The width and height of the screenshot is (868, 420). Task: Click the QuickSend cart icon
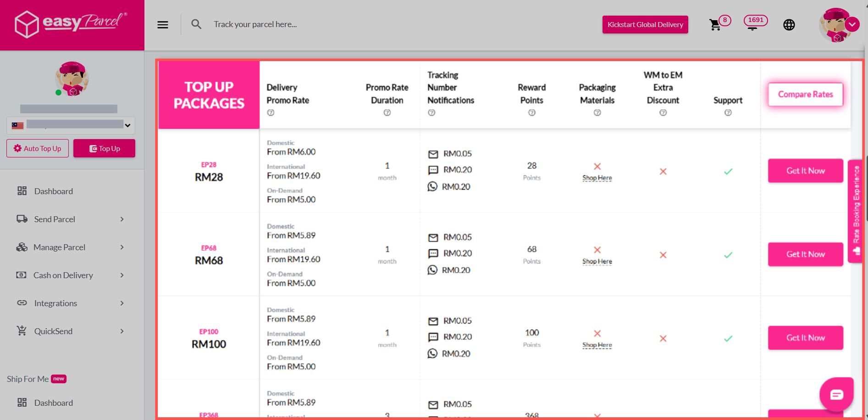(22, 330)
